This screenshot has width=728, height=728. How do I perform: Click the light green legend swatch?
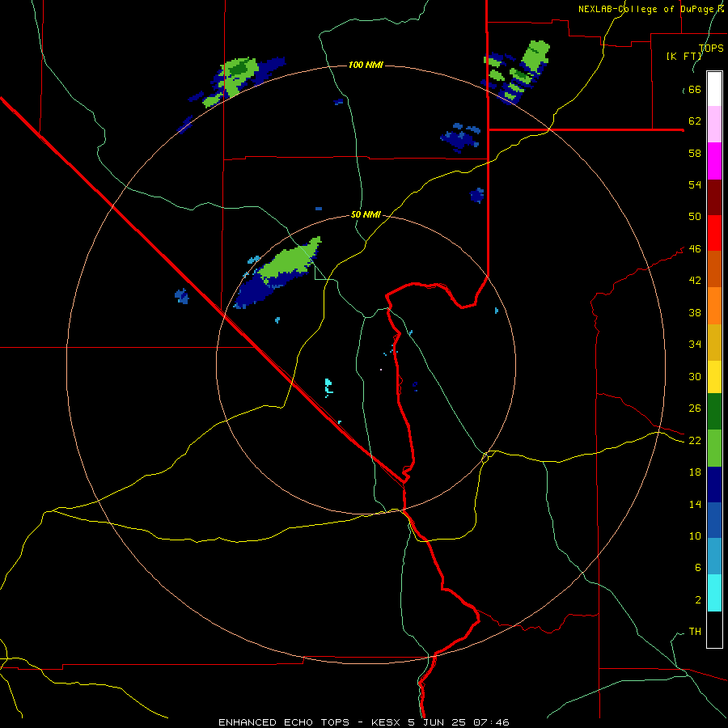pos(714,448)
